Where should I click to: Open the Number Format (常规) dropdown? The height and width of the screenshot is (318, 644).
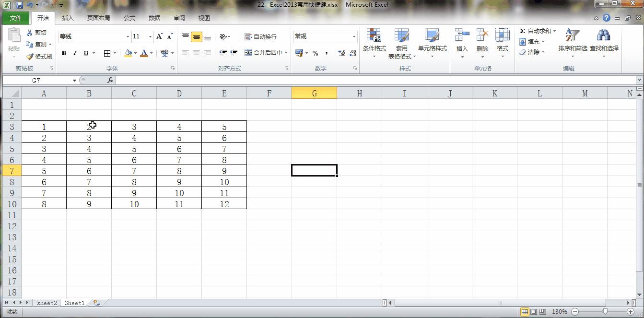pyautogui.click(x=324, y=36)
